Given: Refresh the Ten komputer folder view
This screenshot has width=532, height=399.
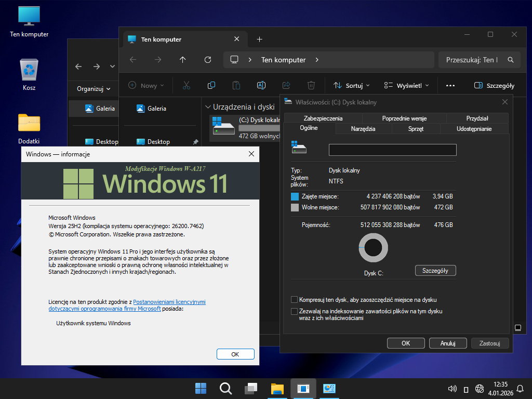Looking at the screenshot, I should point(208,60).
